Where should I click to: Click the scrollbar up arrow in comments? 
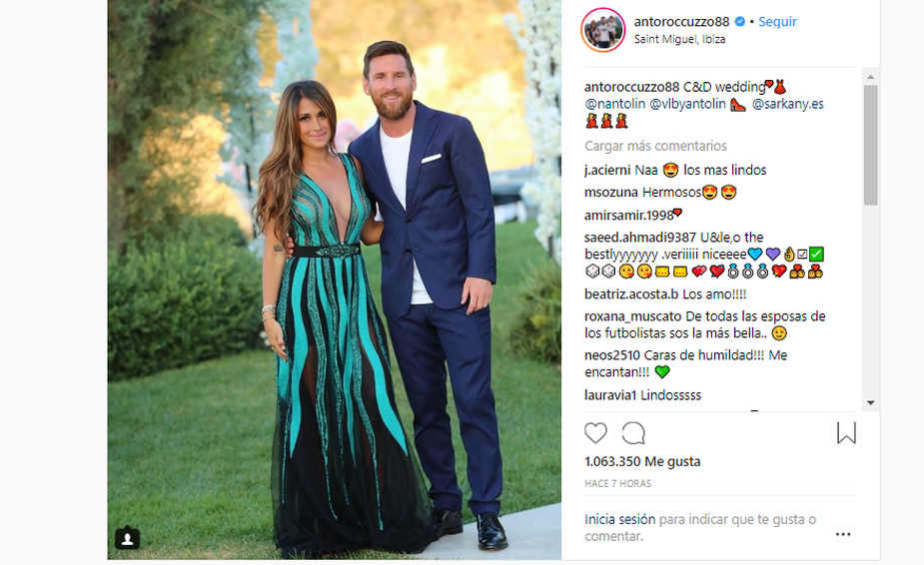pyautogui.click(x=870, y=77)
